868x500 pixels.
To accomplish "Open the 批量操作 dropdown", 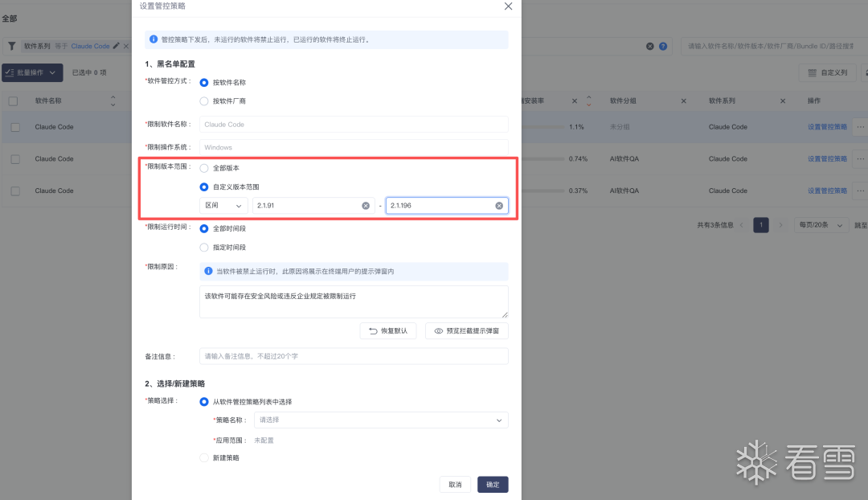I will pyautogui.click(x=32, y=72).
